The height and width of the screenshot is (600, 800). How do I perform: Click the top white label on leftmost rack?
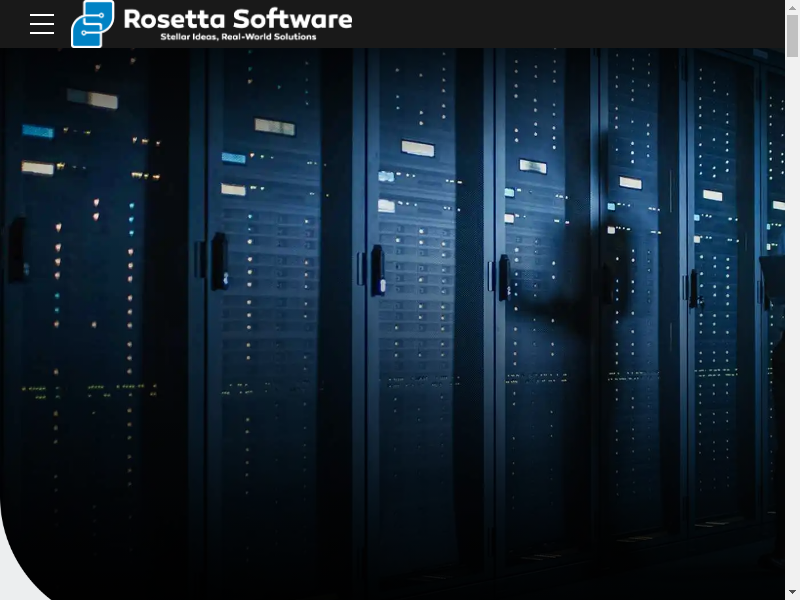(92, 98)
